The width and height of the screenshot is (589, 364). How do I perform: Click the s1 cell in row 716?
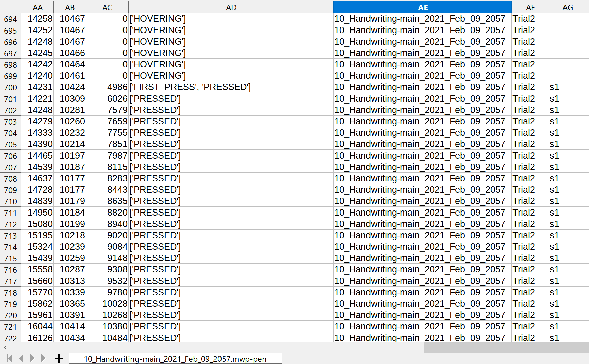point(568,269)
